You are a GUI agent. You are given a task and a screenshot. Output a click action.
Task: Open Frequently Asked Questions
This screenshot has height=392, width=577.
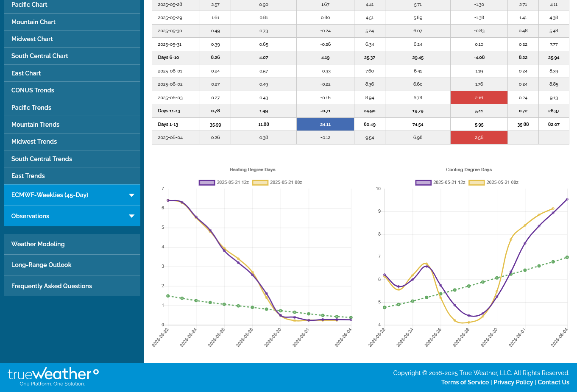coord(52,286)
